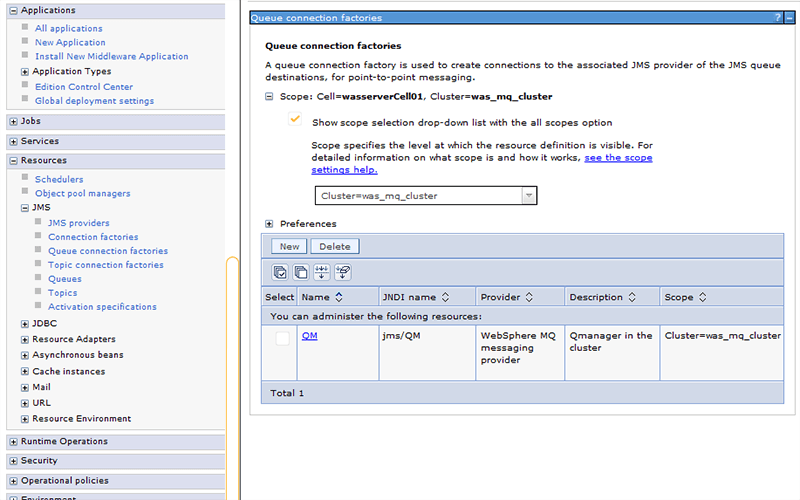
Task: Click the help question mark in panel title bar
Action: point(778,18)
